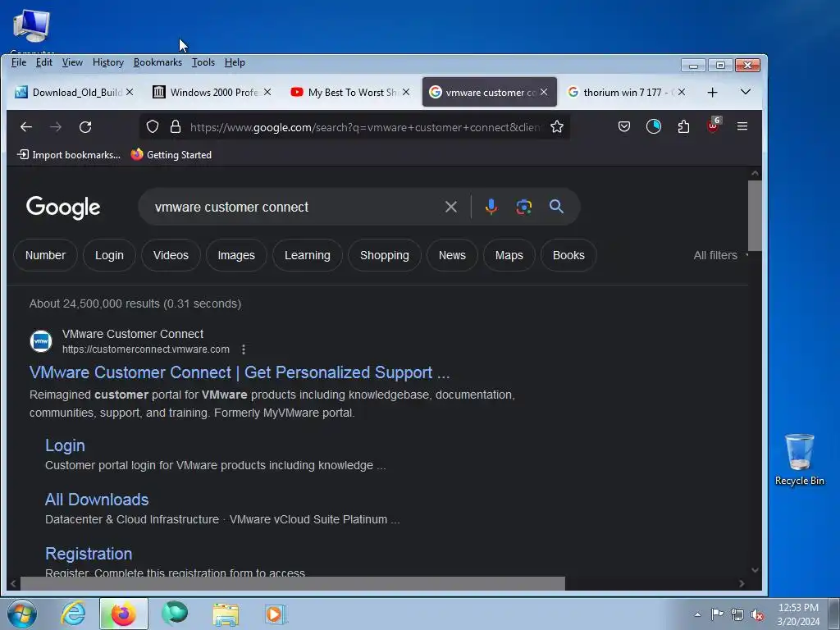The width and height of the screenshot is (840, 630).
Task: Save page to Pocket icon
Action: [623, 126]
